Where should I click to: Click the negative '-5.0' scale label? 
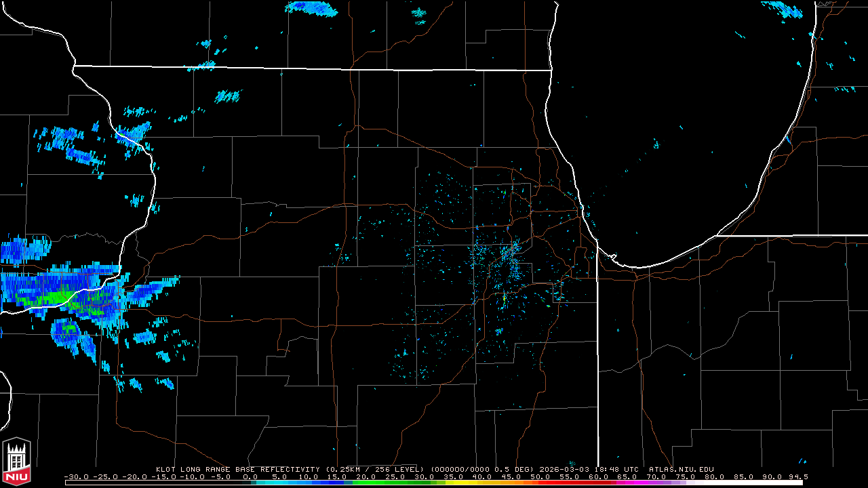pyautogui.click(x=220, y=476)
